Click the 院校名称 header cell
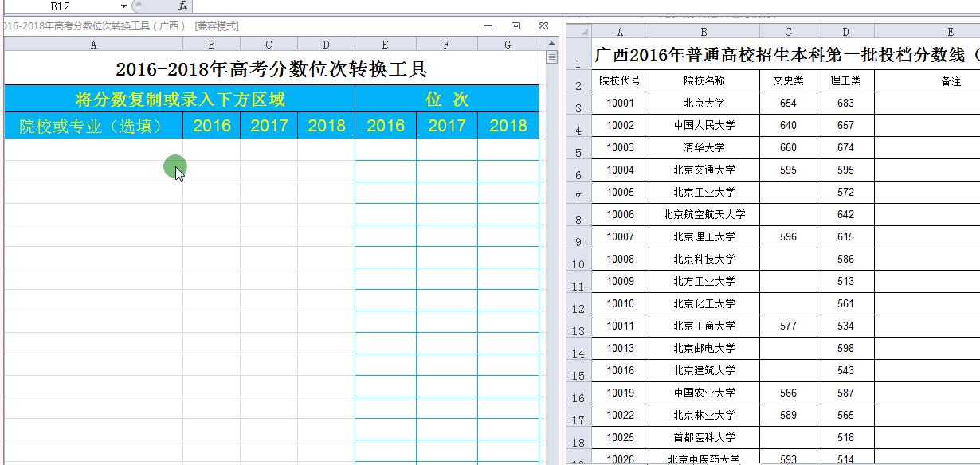The image size is (980, 465). coord(702,80)
